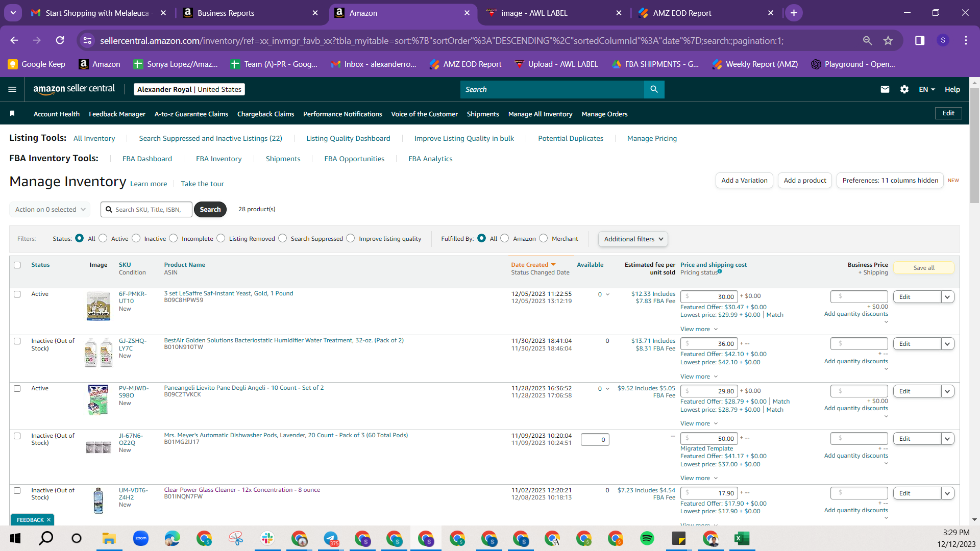Expand Edit dropdown arrow for BestAir row
This screenshot has width=980, height=551.
pos(948,344)
